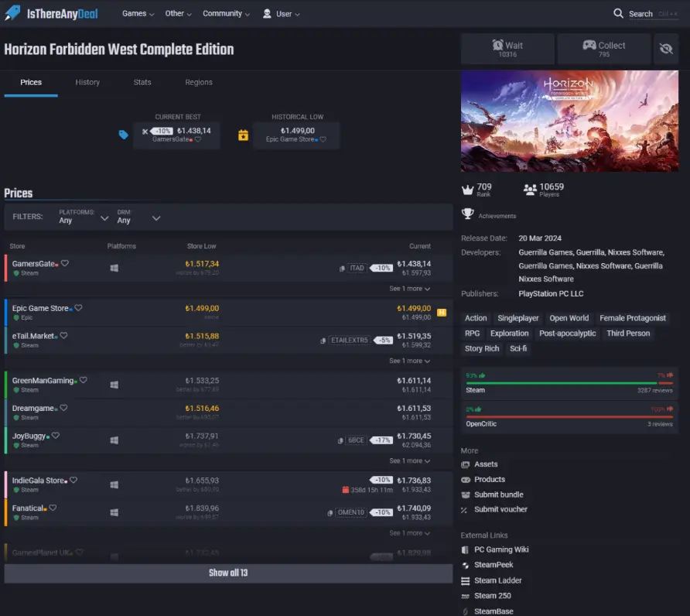Open the PlayStation PC LLC publisher link
The height and width of the screenshot is (616, 690).
(551, 294)
